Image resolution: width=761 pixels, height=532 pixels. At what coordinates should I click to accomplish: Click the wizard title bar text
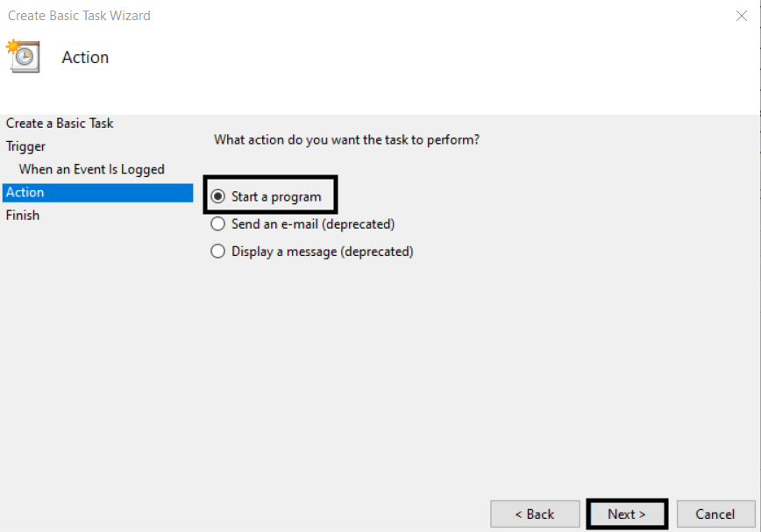point(79,16)
